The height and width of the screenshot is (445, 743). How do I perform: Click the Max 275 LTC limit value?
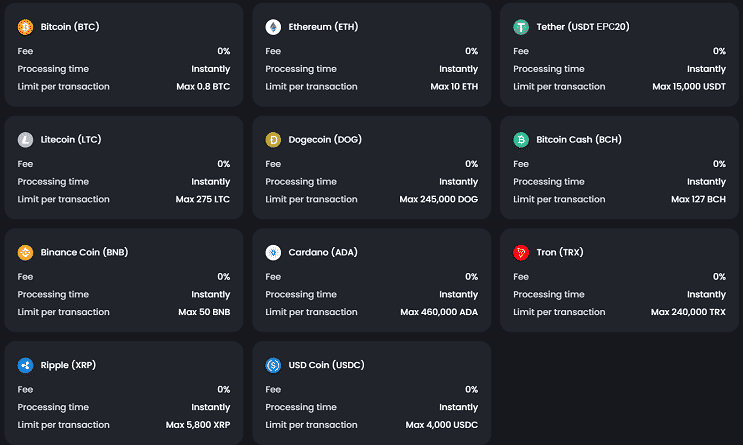click(x=203, y=200)
